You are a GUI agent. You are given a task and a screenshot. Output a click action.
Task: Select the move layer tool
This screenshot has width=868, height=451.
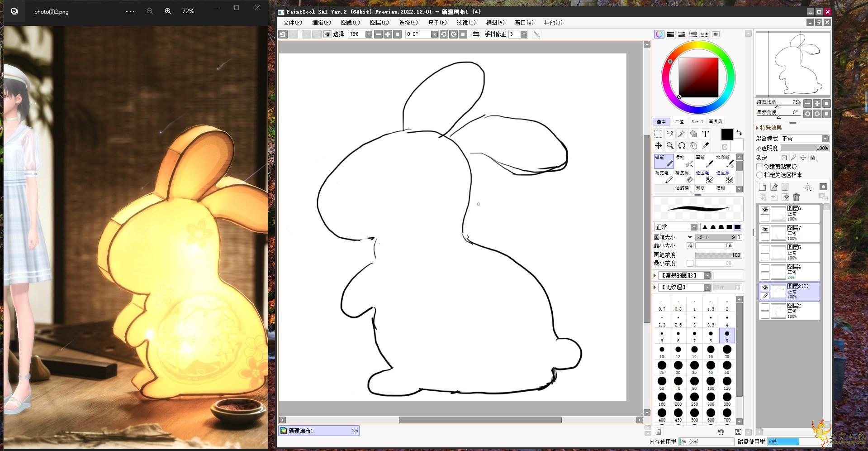[658, 145]
